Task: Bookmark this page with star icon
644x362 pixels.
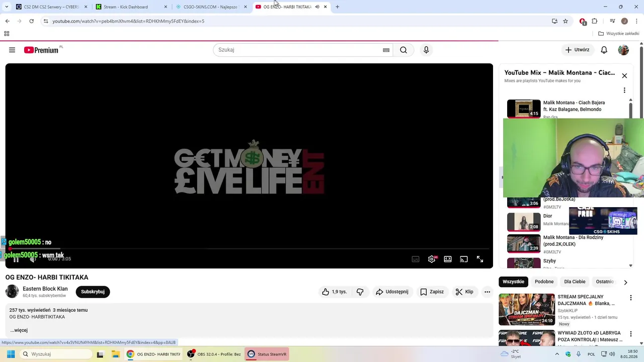Action: coord(566,21)
